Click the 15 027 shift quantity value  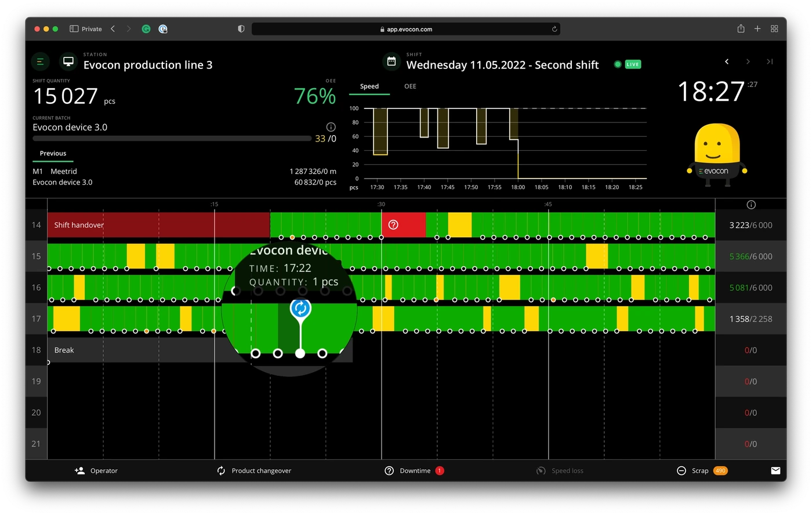[66, 96]
